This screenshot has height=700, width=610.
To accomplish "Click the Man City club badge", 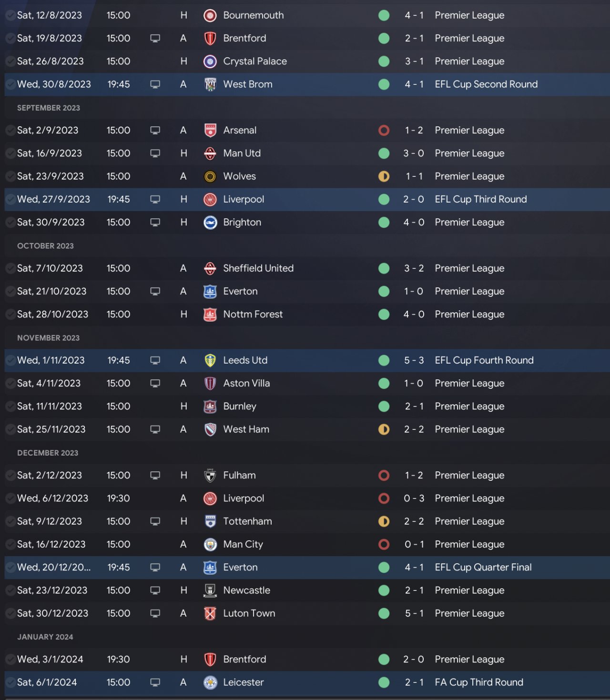I will point(210,544).
